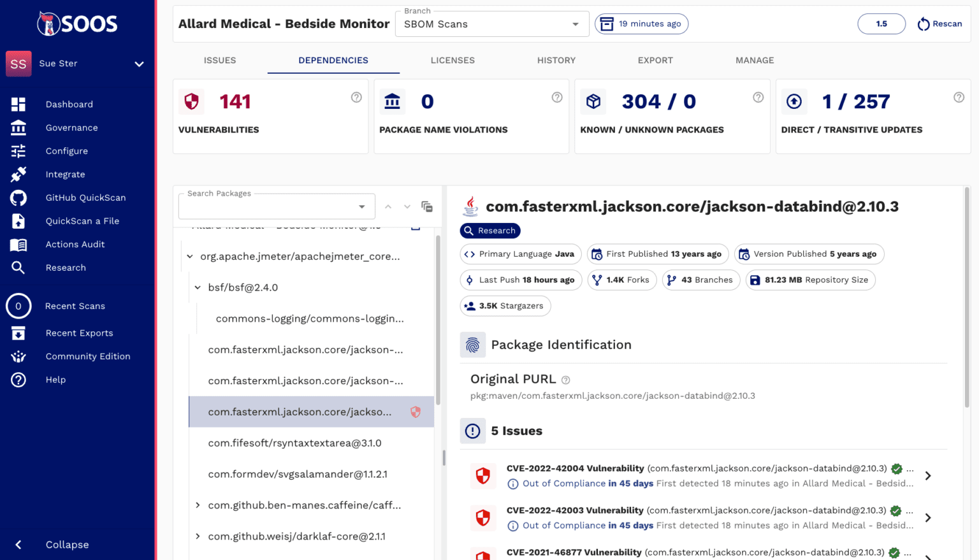The height and width of the screenshot is (560, 979).
Task: Switch to the Licenses tab
Action: [453, 61]
